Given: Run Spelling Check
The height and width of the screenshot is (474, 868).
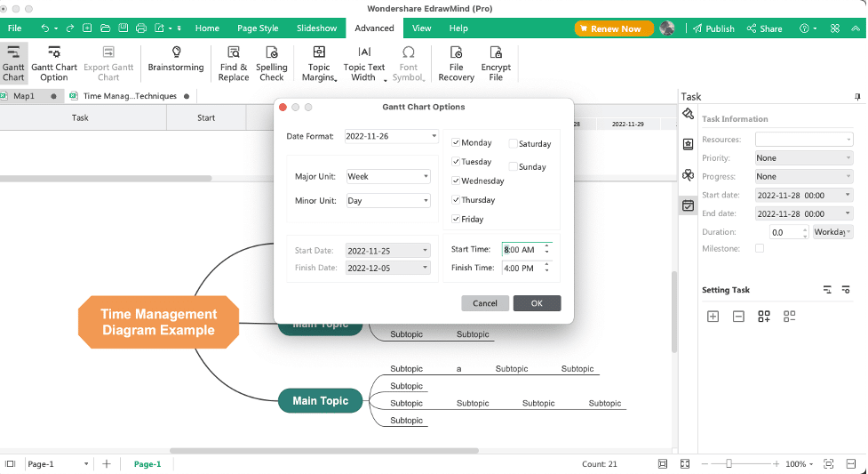Looking at the screenshot, I should [x=272, y=63].
